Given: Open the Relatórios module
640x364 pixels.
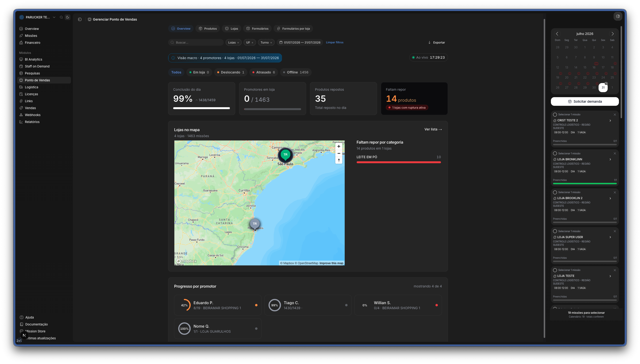Looking at the screenshot, I should (44, 122).
